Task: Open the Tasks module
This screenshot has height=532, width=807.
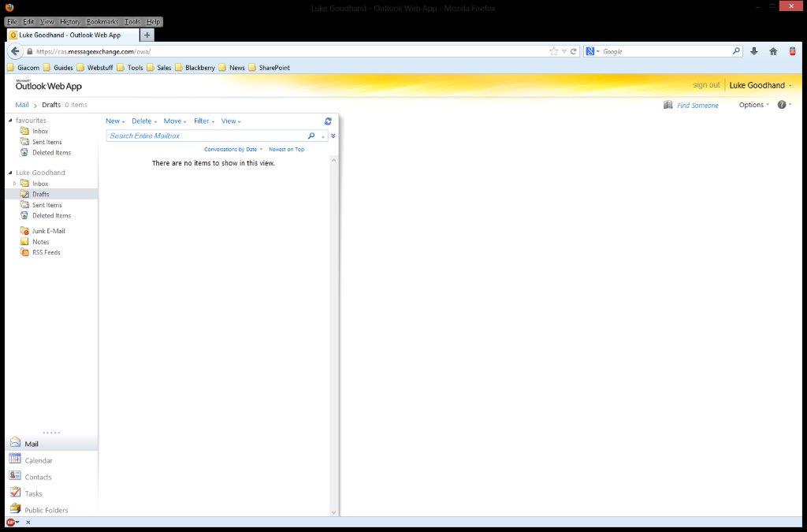Action: pos(33,493)
